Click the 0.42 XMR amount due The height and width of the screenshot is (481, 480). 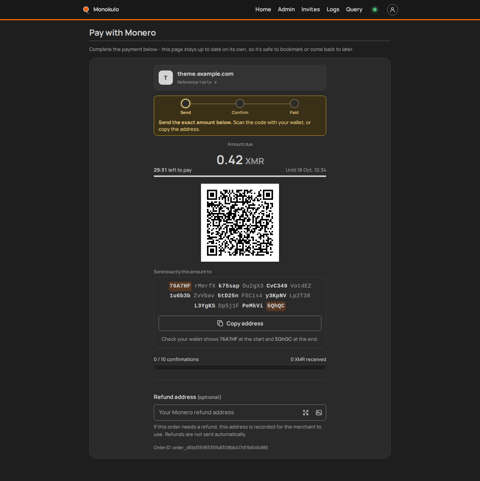coord(240,160)
